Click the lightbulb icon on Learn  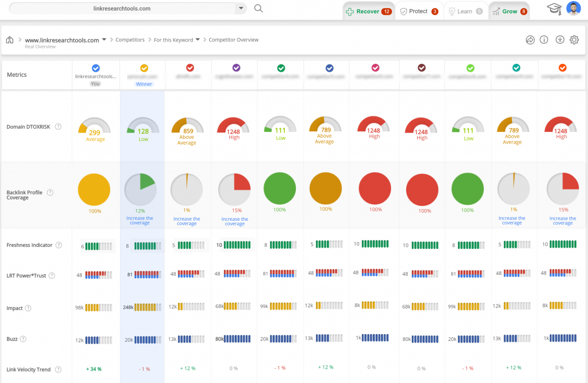[x=452, y=12]
